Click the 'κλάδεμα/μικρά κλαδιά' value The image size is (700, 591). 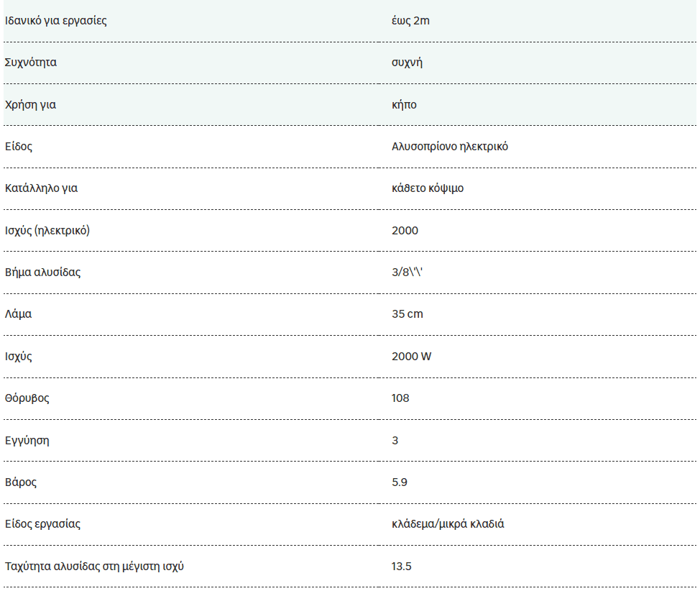[448, 524]
